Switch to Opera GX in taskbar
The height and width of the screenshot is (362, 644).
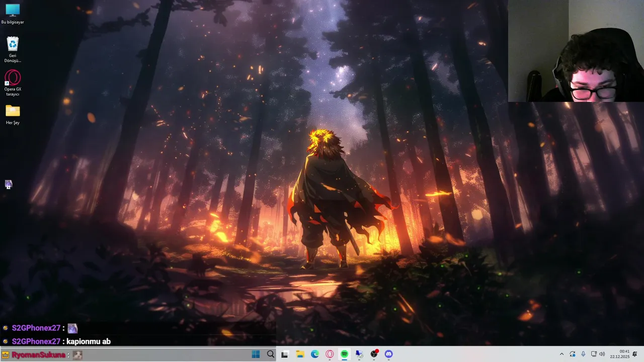(x=330, y=354)
